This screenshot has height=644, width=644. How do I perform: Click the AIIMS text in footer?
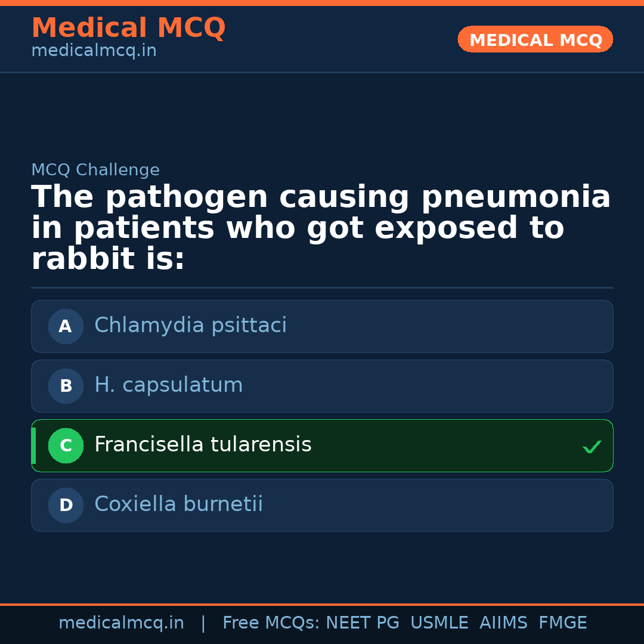coord(503,623)
